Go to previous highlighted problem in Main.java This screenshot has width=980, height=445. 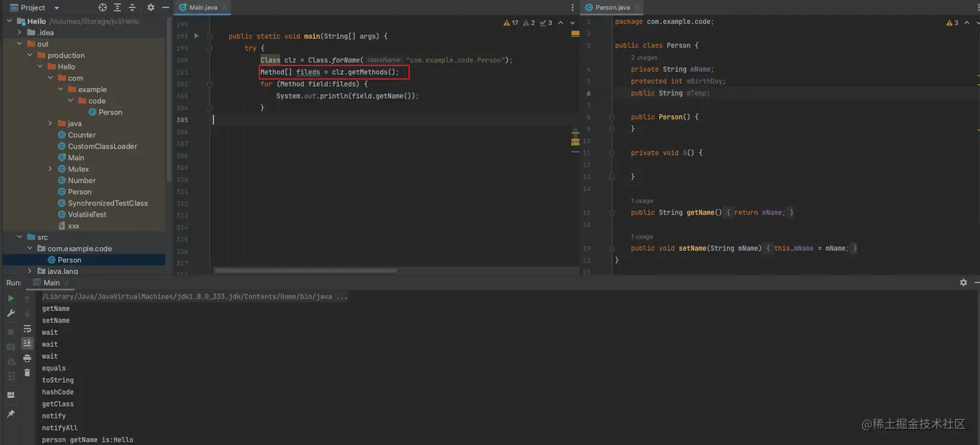click(x=561, y=23)
